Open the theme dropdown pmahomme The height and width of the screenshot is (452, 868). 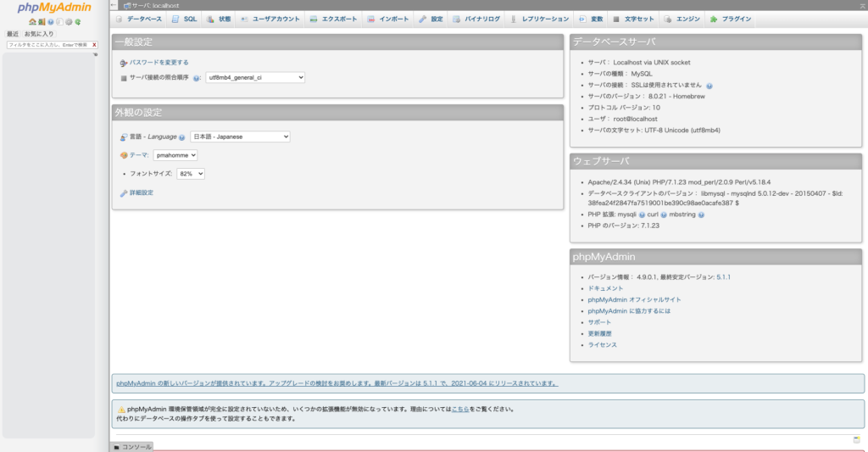pos(175,155)
